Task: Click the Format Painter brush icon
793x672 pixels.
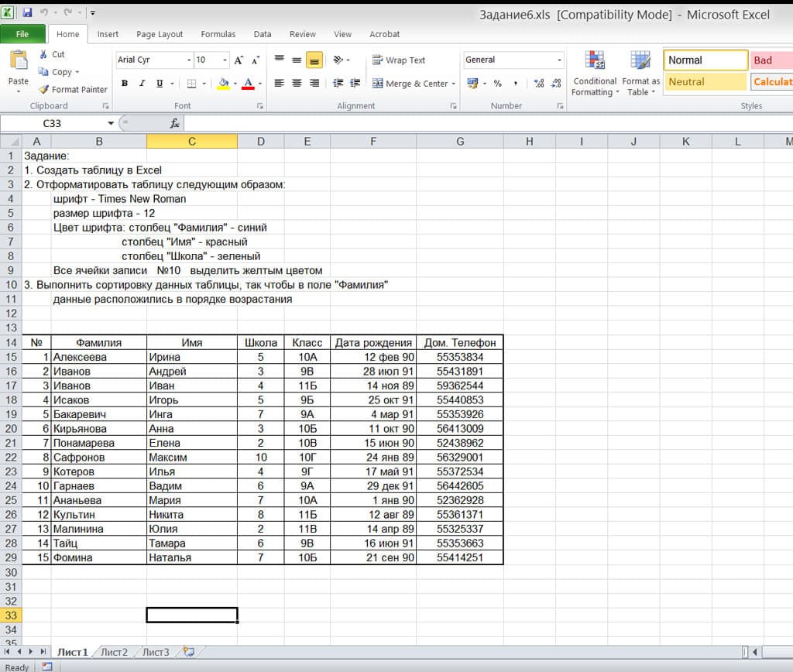Action: pos(44,90)
